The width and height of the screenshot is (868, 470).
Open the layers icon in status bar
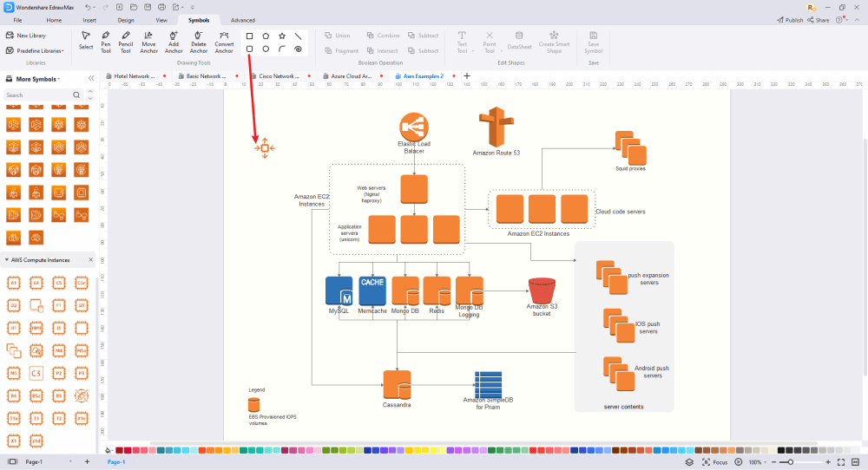[689, 461]
